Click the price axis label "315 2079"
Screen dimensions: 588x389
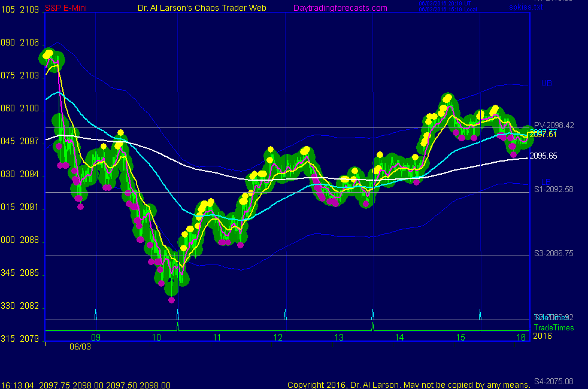coord(20,339)
